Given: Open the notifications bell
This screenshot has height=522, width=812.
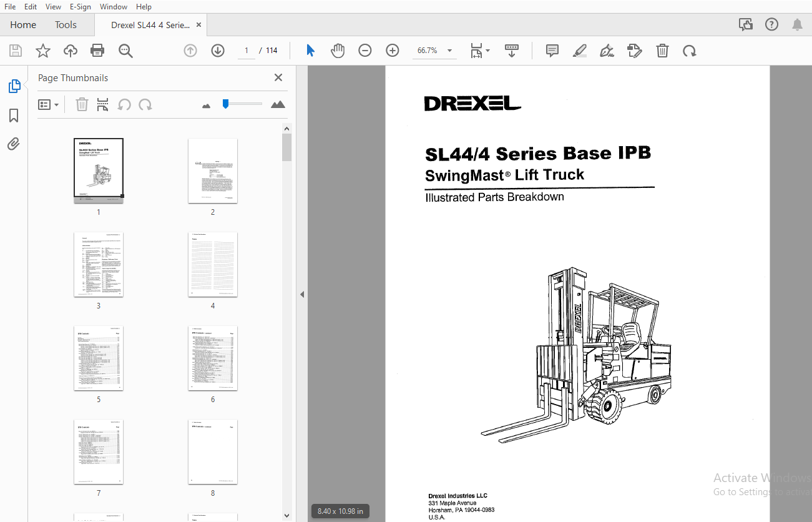Looking at the screenshot, I should (797, 25).
